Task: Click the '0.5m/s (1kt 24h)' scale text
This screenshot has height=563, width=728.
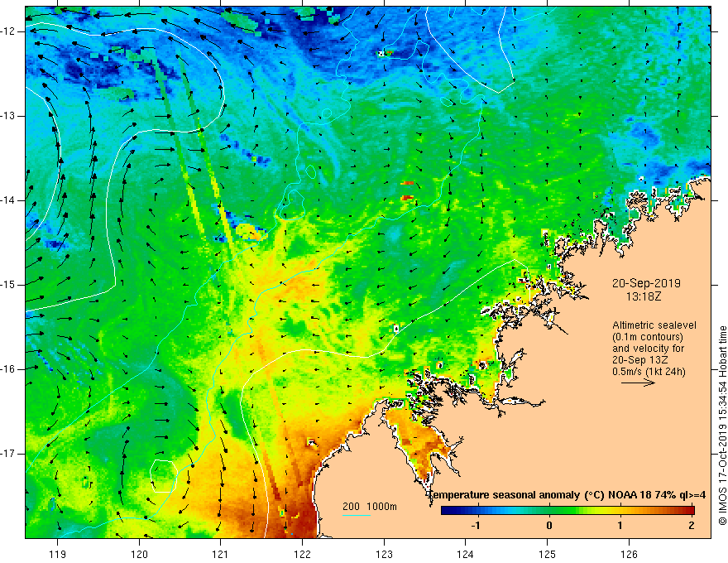Action: point(649,372)
